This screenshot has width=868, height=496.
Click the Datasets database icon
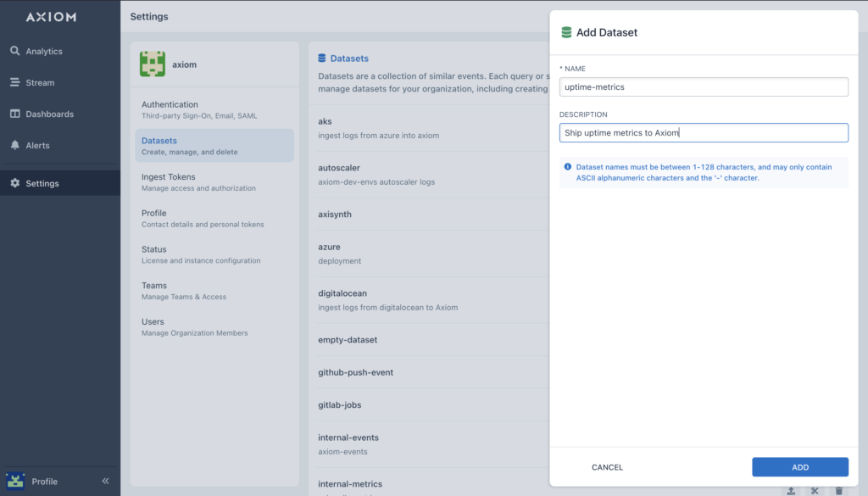(x=321, y=59)
